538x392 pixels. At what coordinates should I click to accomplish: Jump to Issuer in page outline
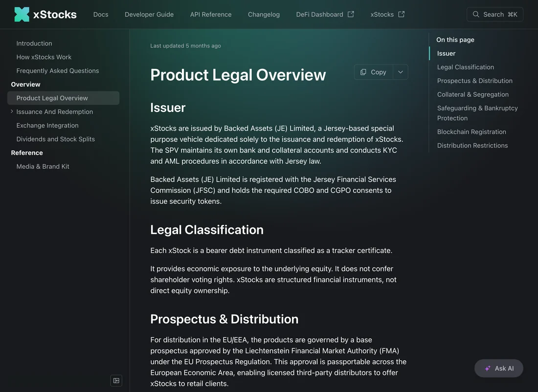(x=447, y=53)
